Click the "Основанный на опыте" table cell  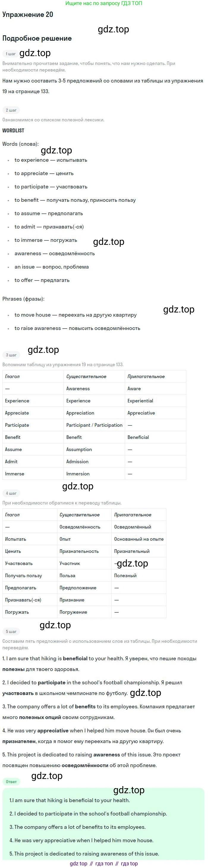click(x=139, y=539)
